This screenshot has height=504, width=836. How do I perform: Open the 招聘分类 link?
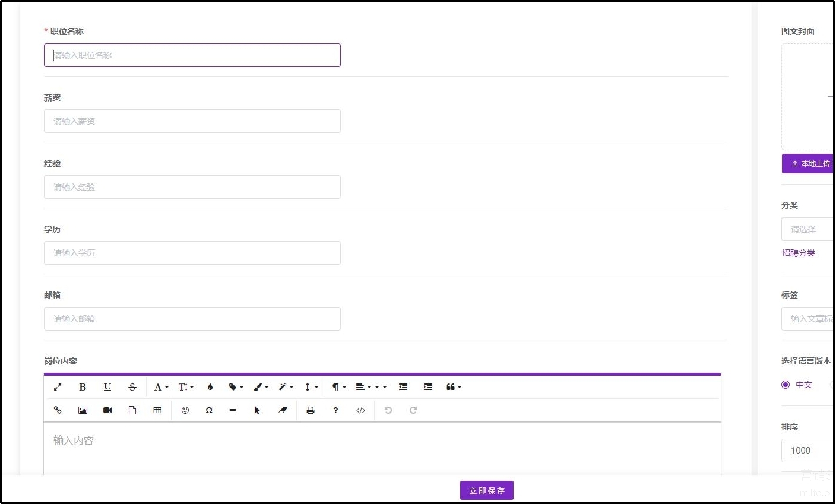pyautogui.click(x=799, y=253)
